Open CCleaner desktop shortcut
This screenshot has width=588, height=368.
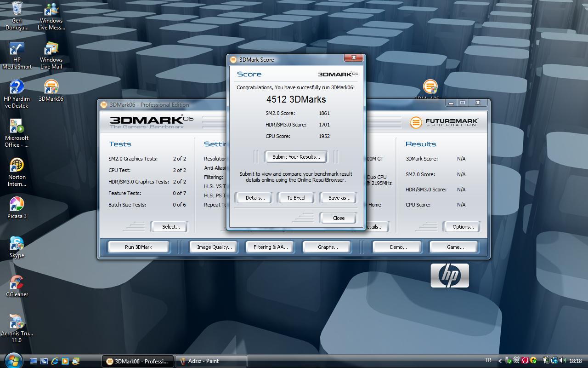click(x=17, y=286)
